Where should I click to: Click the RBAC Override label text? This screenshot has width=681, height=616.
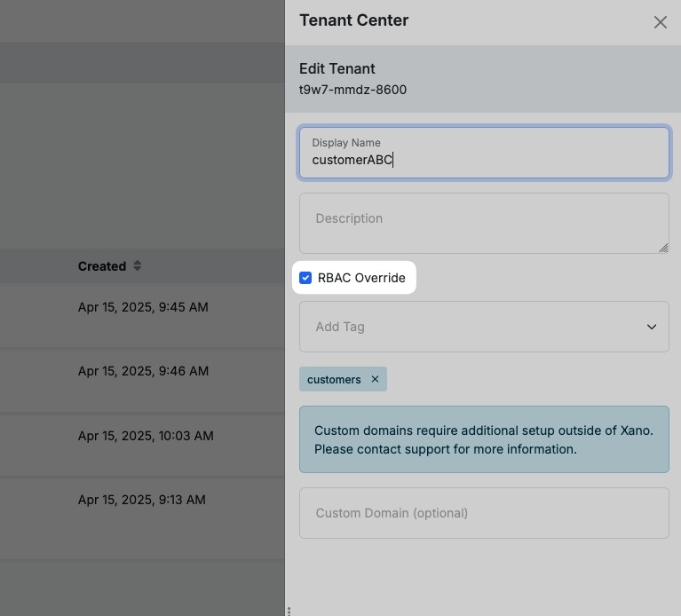(361, 278)
